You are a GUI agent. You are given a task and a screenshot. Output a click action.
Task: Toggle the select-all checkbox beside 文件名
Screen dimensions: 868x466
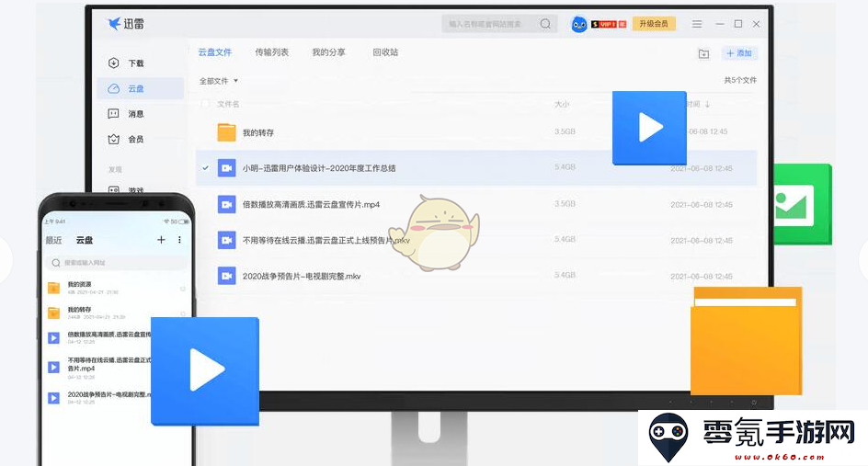coord(205,104)
